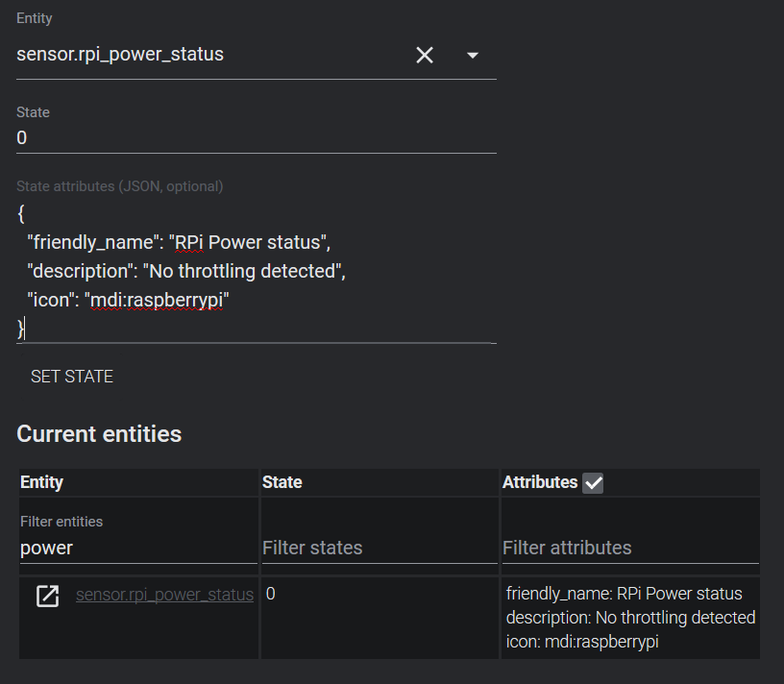Open the sensor.rpi_power_status link in the table

click(x=164, y=595)
